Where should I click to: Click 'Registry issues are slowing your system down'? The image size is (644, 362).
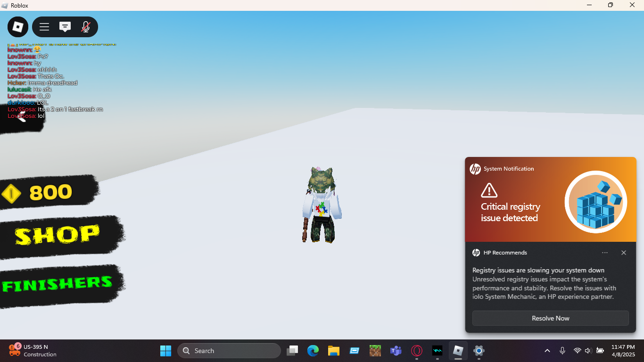click(538, 270)
